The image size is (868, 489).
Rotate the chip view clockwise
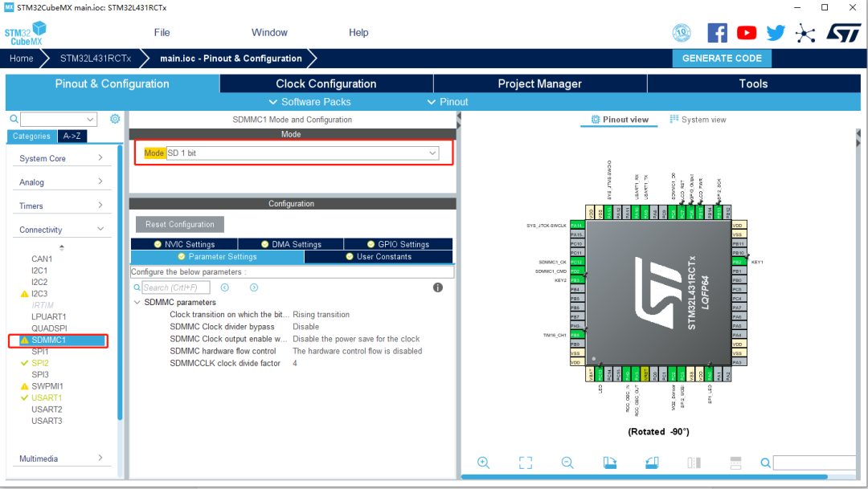[609, 463]
